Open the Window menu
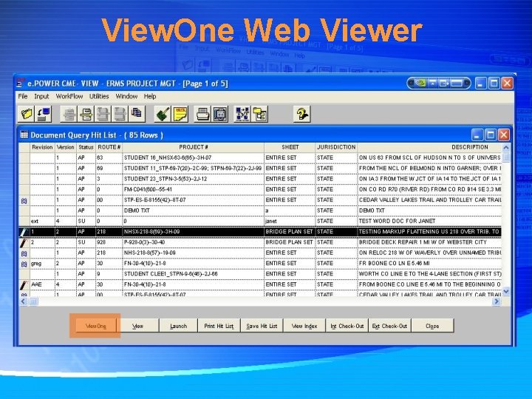The image size is (532, 399). pyautogui.click(x=126, y=96)
